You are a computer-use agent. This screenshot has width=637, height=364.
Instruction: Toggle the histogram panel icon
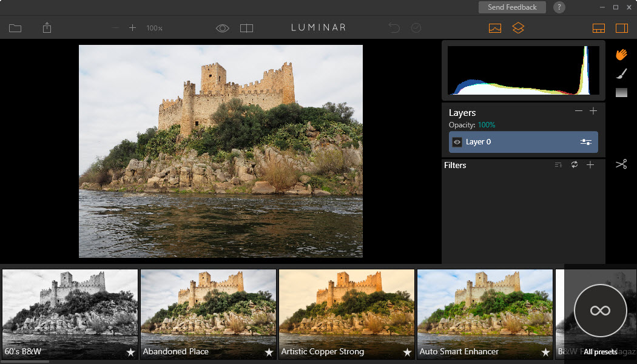pos(495,28)
